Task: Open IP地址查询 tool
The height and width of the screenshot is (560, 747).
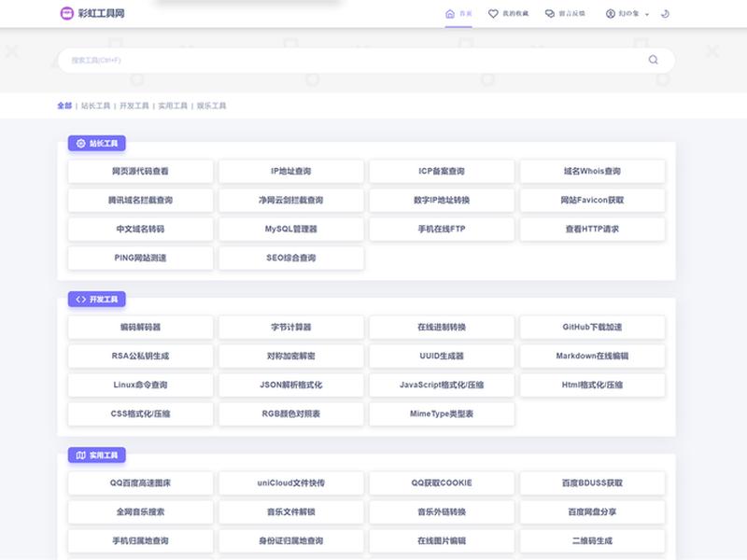Action: point(291,172)
